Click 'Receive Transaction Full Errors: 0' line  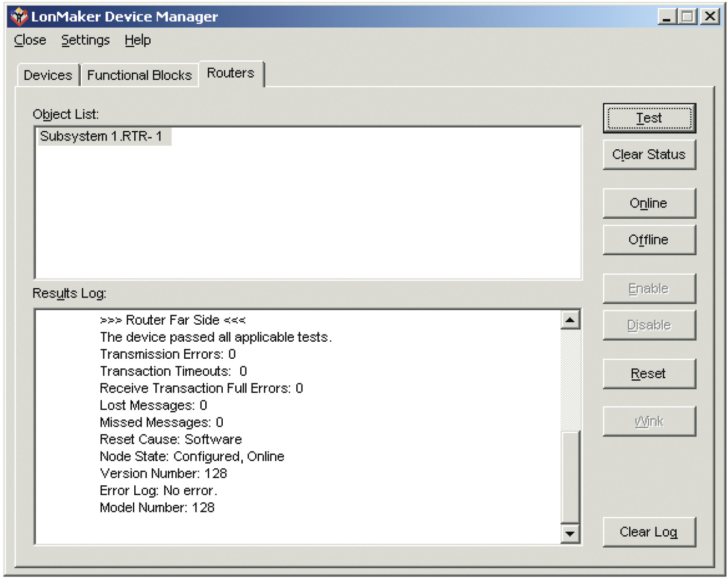pyautogui.click(x=201, y=388)
